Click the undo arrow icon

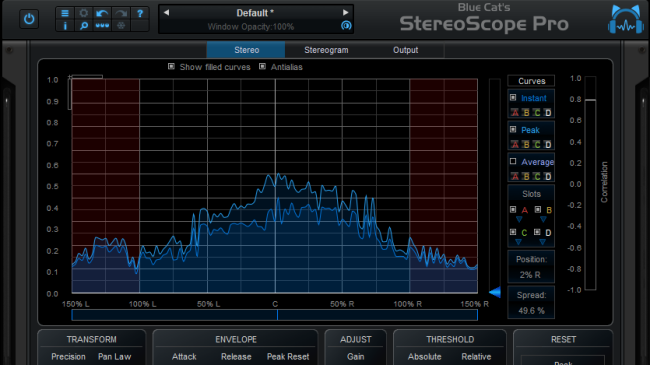[x=102, y=13]
